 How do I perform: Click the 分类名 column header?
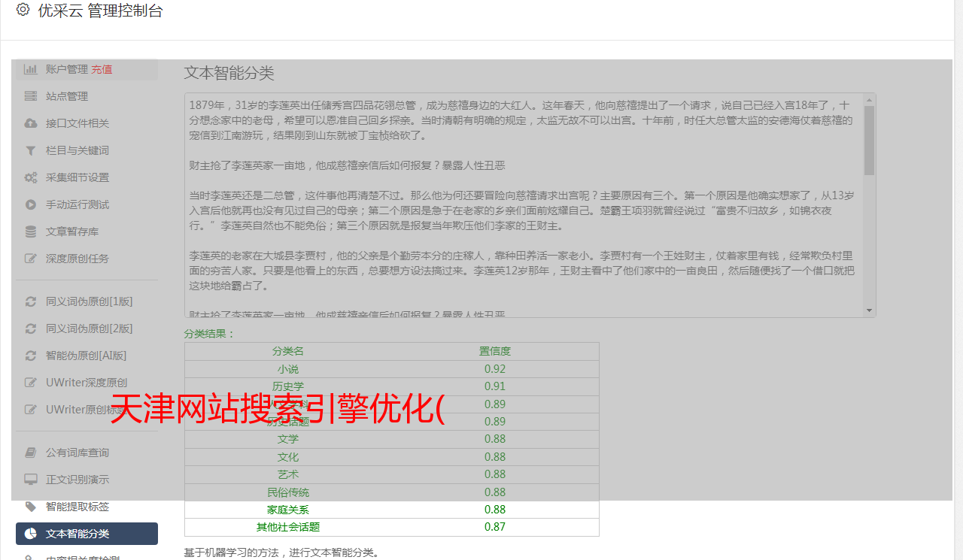(288, 351)
